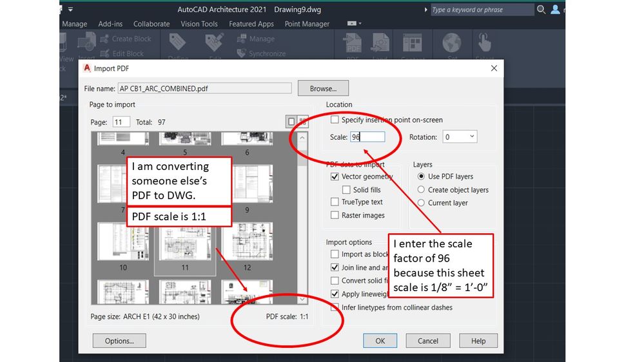Click the Help button
Screen dimensions: 644x362
(478, 341)
